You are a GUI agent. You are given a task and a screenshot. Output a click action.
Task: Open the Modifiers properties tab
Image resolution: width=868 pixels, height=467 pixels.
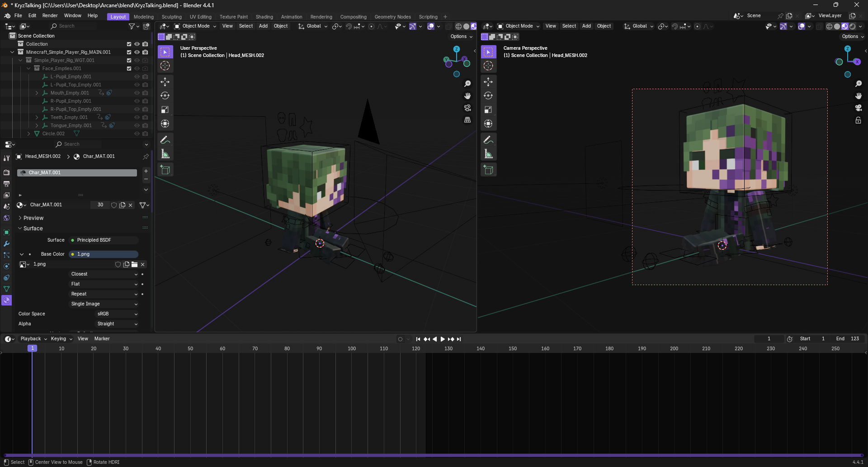(x=6, y=244)
